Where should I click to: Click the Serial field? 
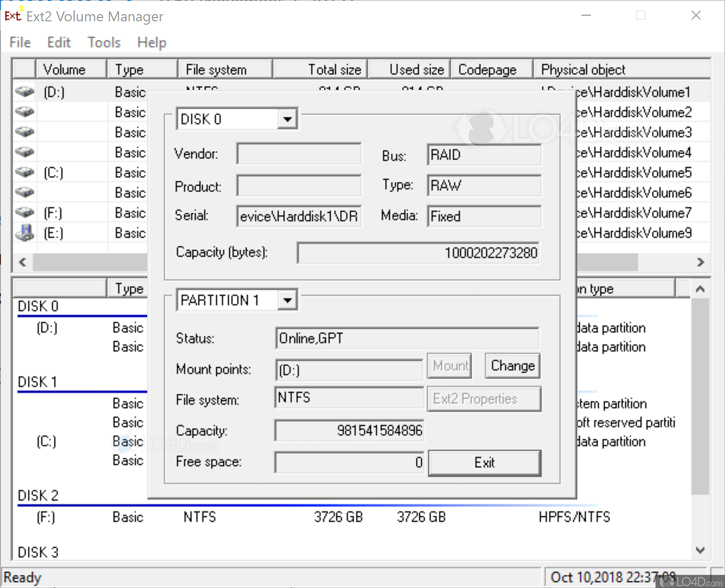(299, 216)
